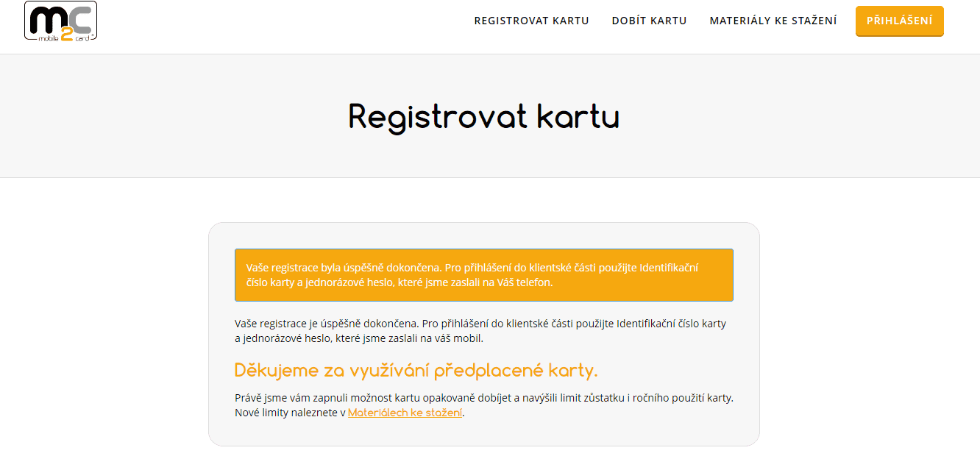Screen dimensions: 980x456
Task: Click the Registrovat kartu page heading
Action: pos(484,116)
